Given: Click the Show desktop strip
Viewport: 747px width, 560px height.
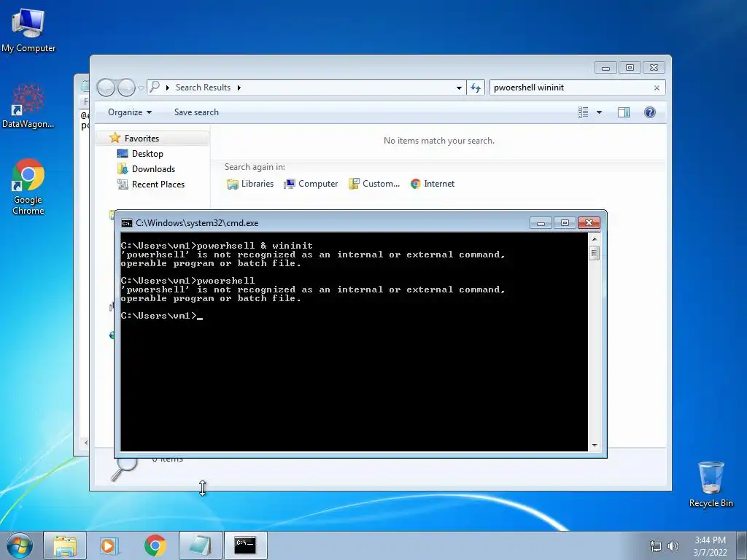Looking at the screenshot, I should pyautogui.click(x=742, y=545).
